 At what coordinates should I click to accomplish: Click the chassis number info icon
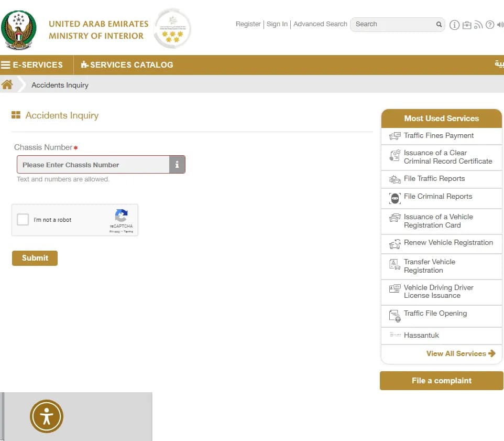[177, 165]
